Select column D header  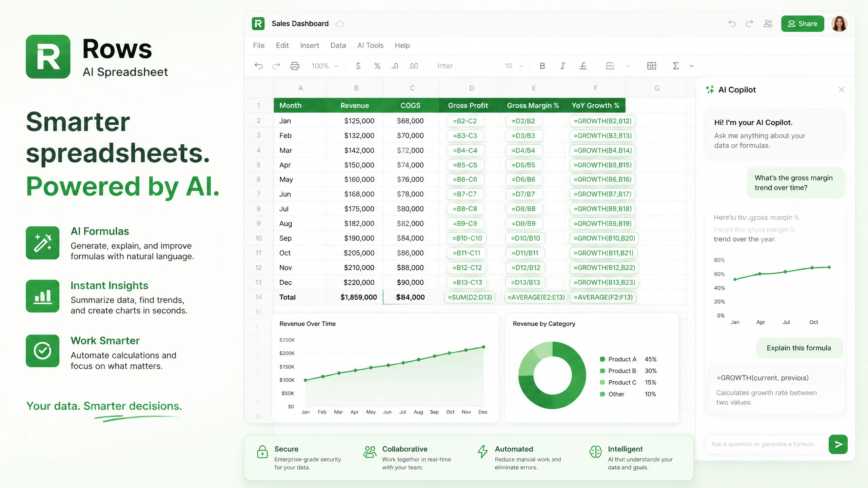pos(471,88)
